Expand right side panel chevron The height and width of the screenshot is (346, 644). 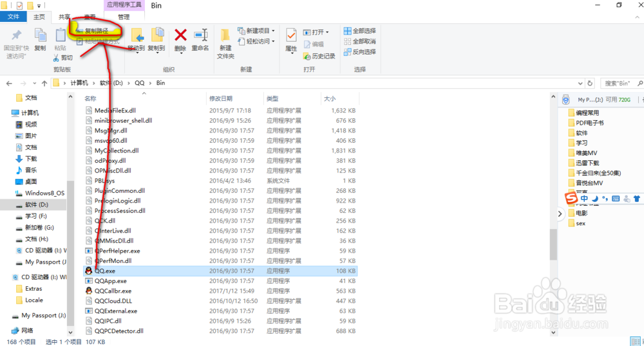[x=560, y=214]
